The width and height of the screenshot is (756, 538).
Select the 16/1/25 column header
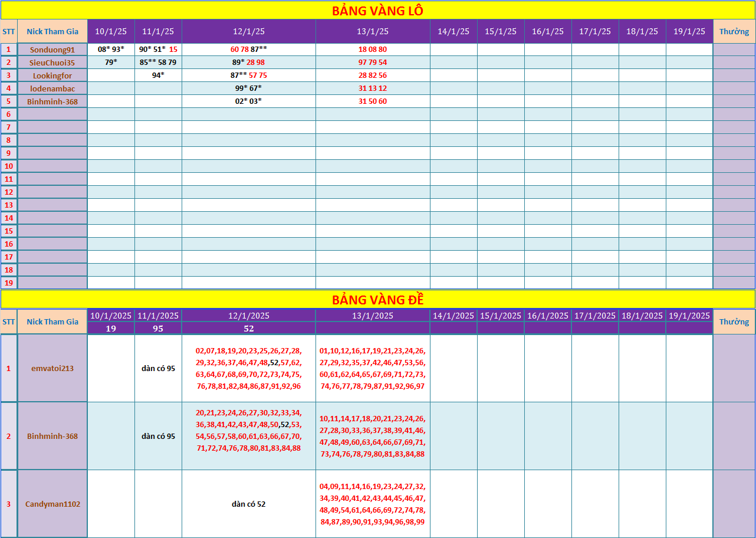pos(548,31)
